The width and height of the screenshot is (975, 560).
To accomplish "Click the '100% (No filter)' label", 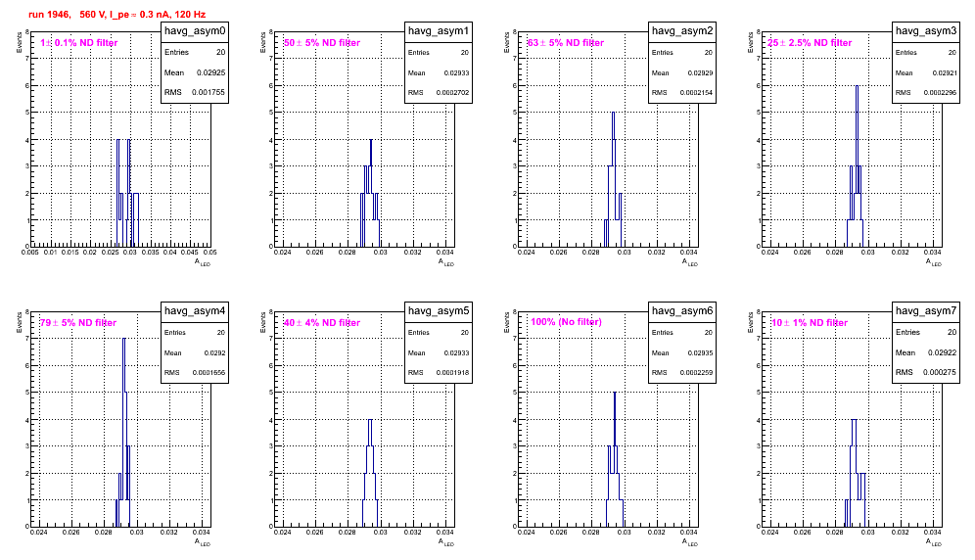I will click(x=567, y=322).
